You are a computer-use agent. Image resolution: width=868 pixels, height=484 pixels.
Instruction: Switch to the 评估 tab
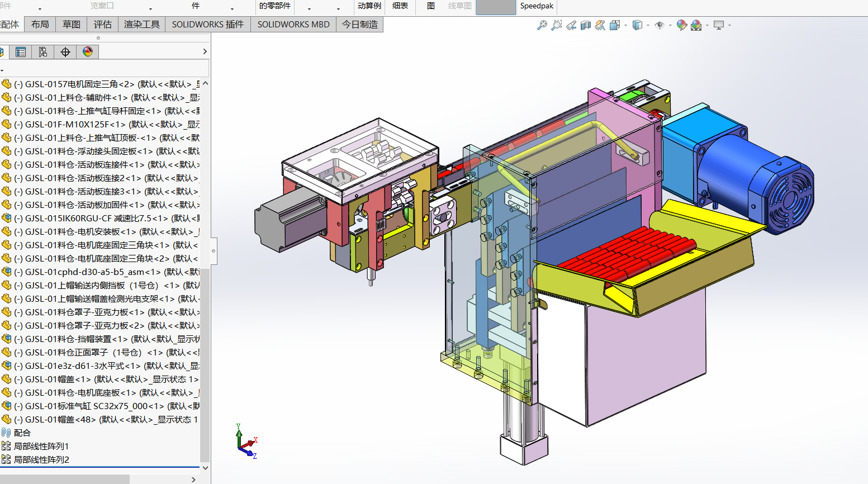click(103, 25)
